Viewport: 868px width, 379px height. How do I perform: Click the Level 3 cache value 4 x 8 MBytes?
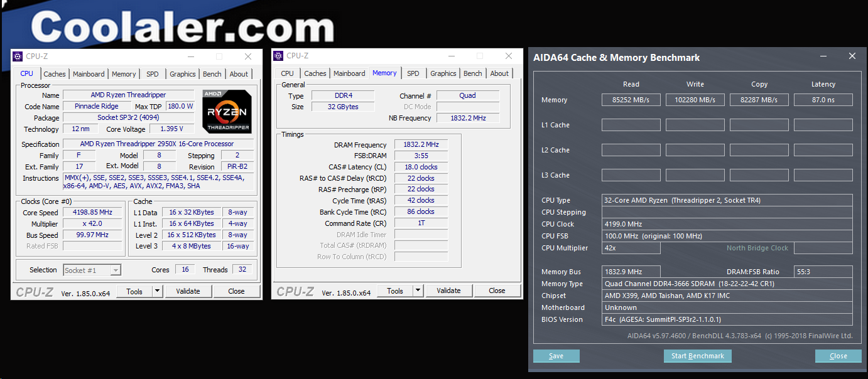[x=191, y=246]
